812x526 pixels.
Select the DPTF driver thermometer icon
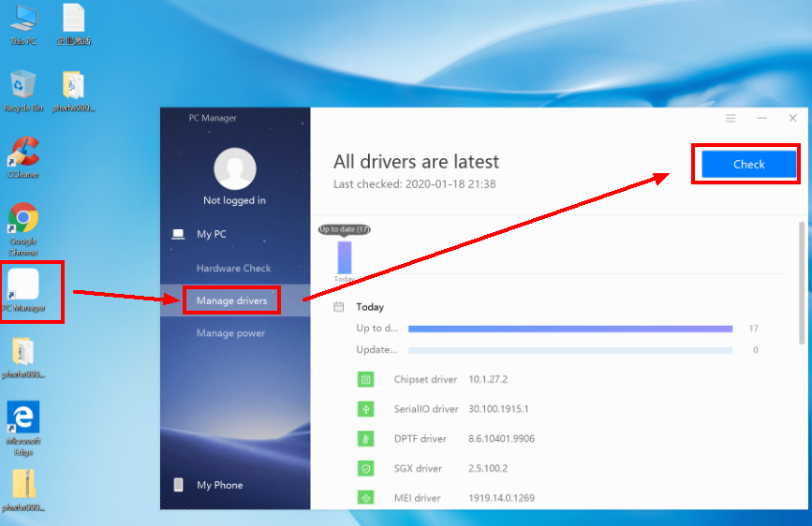click(365, 438)
